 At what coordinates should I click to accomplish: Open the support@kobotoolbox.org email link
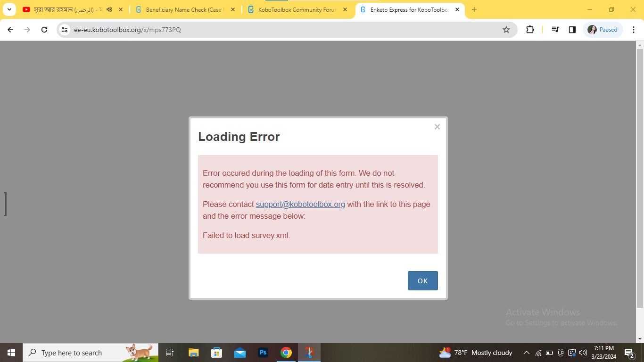[x=300, y=204]
